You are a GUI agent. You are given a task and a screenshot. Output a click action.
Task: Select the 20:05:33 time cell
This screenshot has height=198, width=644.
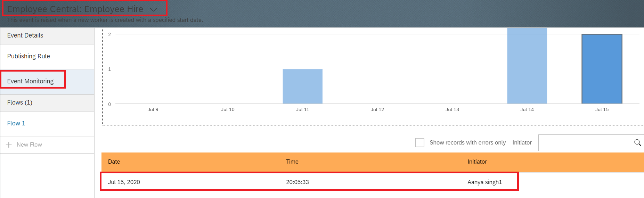[297, 182]
